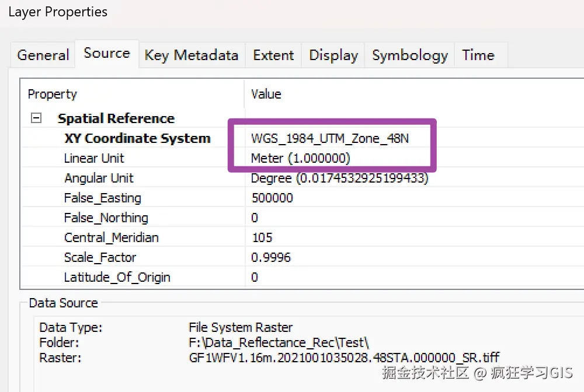
Task: Select the XY Coordinate System row
Action: pos(137,139)
